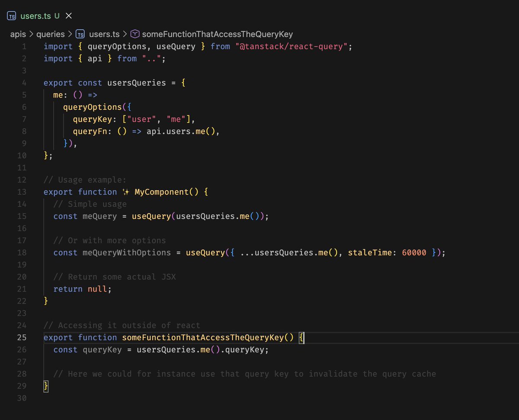Viewport: 519px width, 420px height.
Task: Click the queryKey property on line 7
Action: (x=93, y=119)
